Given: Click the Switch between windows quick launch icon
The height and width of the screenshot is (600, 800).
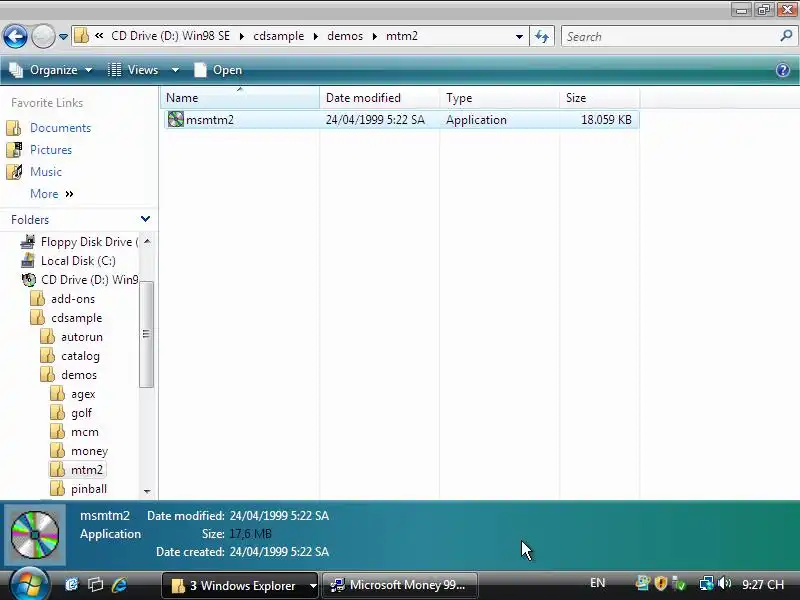Looking at the screenshot, I should tap(95, 585).
